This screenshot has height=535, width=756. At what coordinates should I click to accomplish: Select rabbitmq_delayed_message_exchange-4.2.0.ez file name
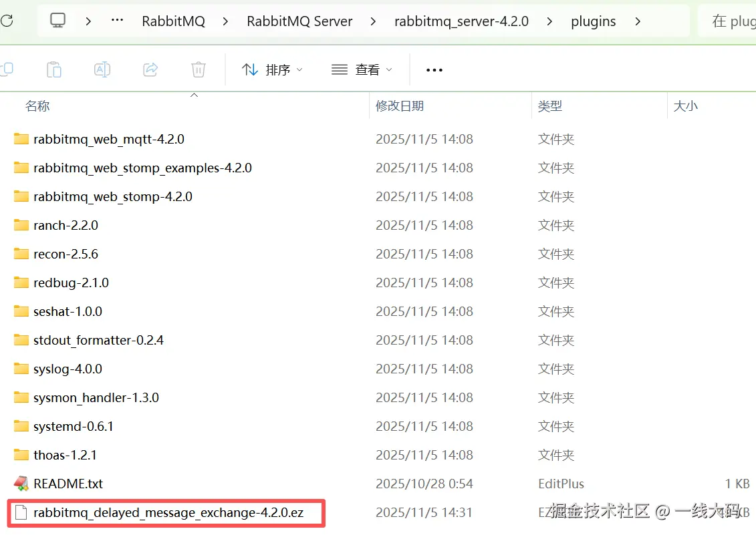(168, 513)
